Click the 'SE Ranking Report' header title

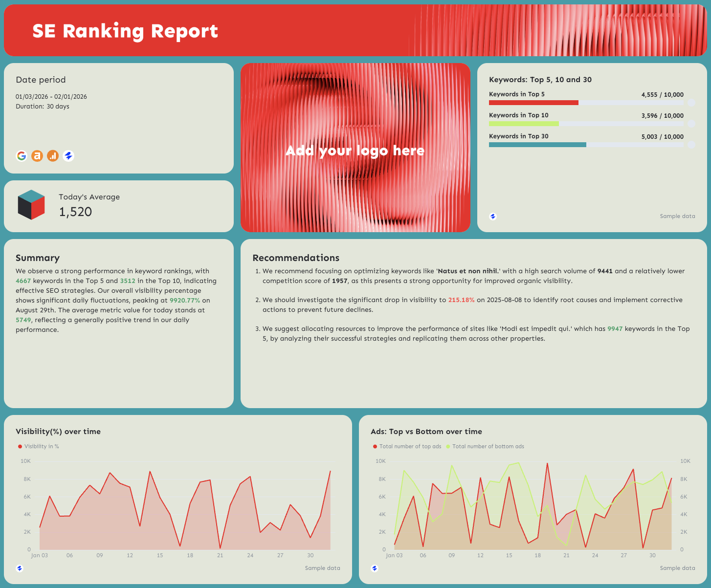click(125, 31)
